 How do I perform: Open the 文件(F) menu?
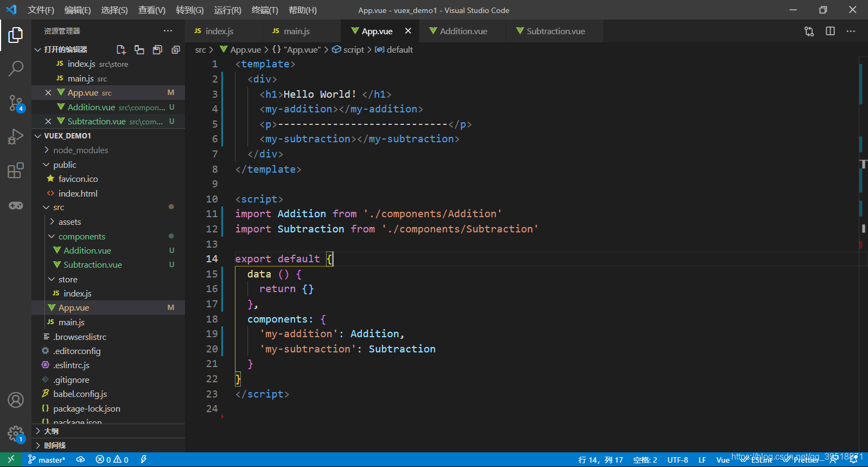[41, 10]
